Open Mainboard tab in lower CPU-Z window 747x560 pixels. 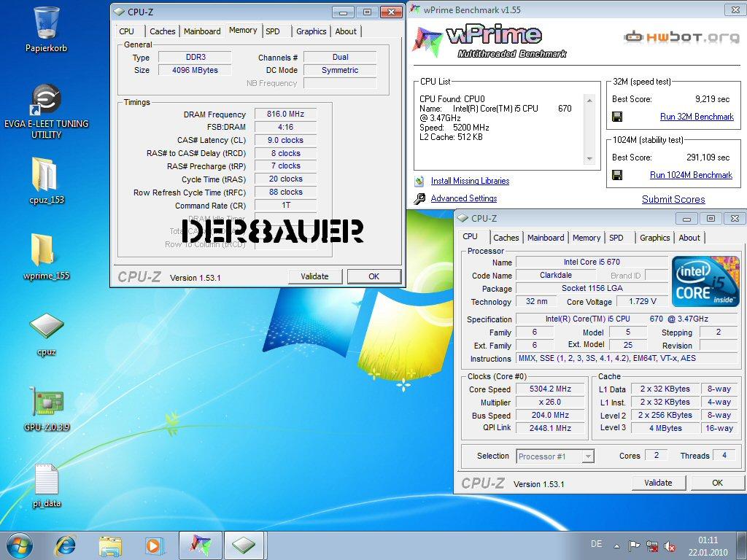coord(546,238)
